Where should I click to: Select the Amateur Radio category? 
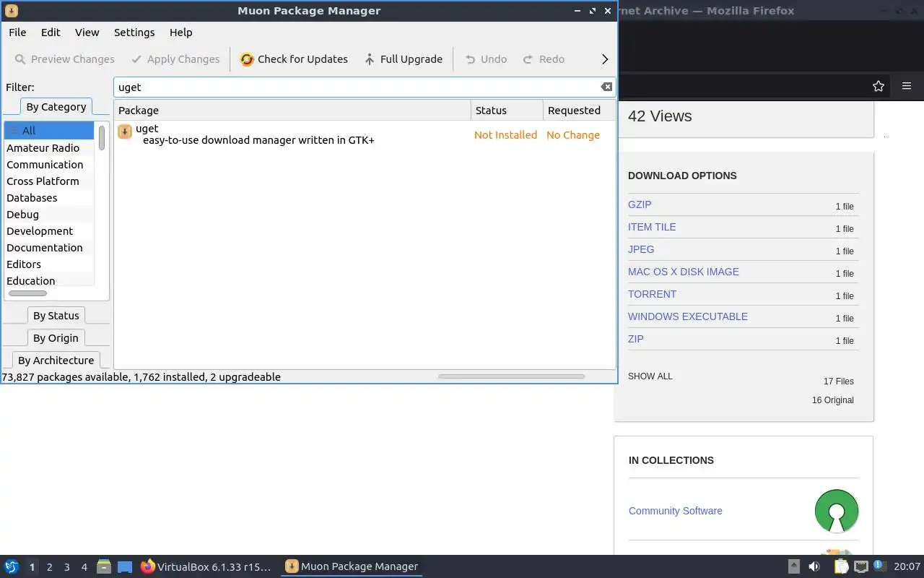point(49,147)
